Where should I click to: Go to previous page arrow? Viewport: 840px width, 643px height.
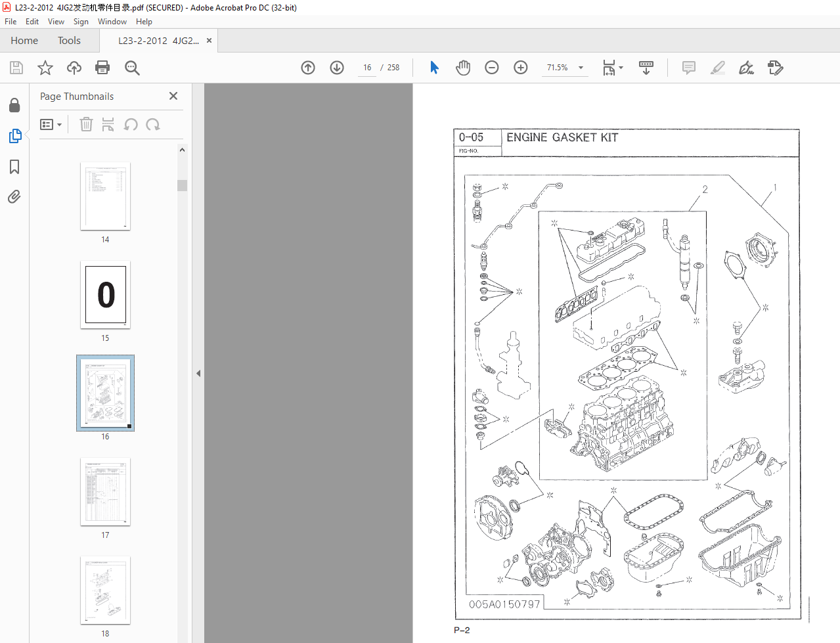(x=308, y=68)
